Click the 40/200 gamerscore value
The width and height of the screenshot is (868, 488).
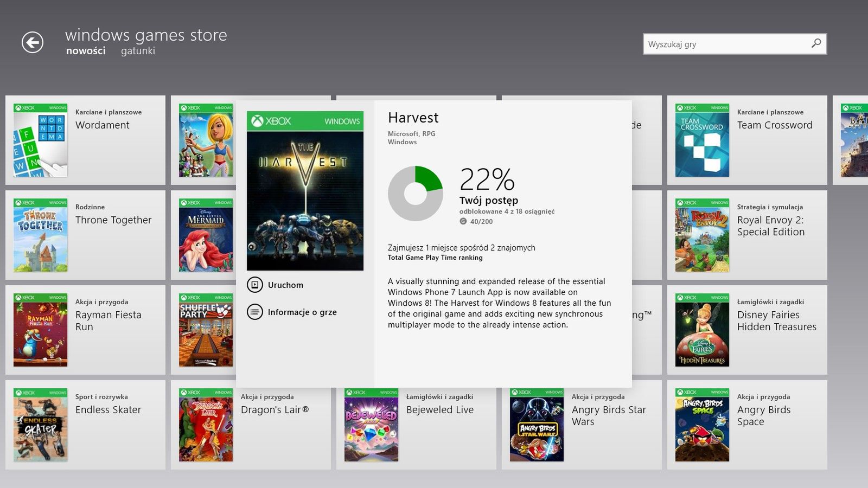[x=481, y=222]
